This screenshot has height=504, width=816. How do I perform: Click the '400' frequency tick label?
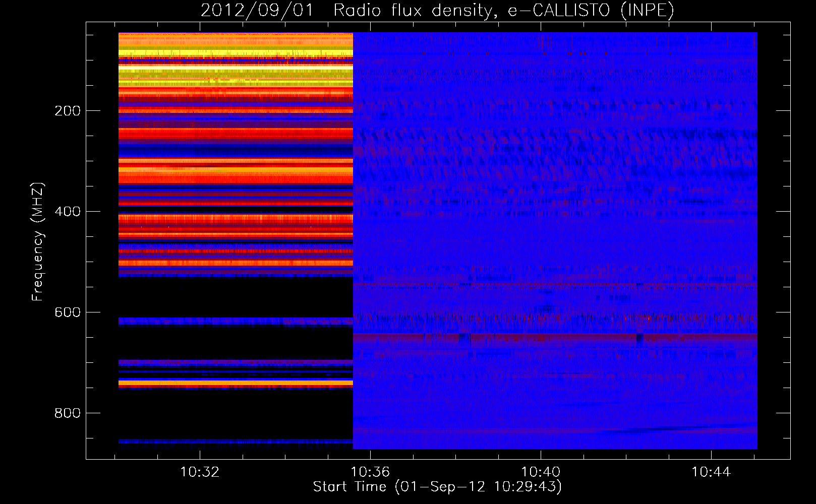(68, 212)
